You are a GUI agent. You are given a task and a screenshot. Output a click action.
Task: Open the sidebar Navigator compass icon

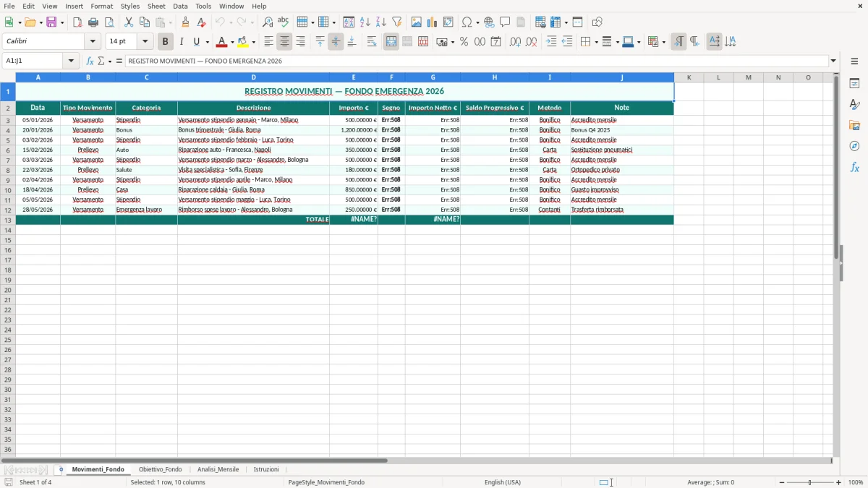click(854, 146)
